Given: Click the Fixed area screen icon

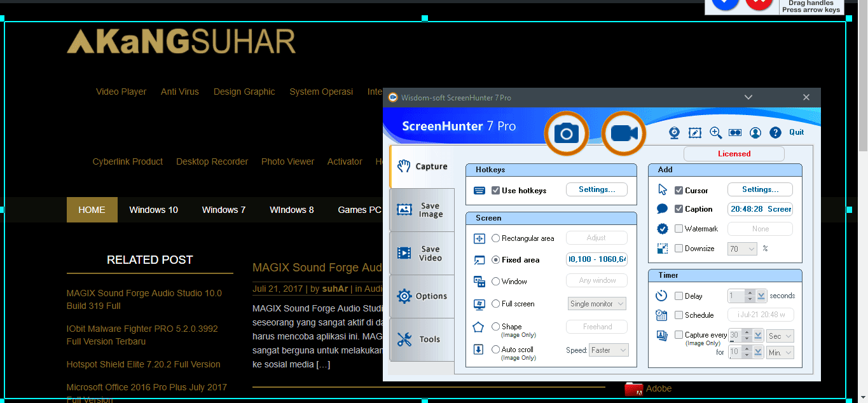Looking at the screenshot, I should click(x=479, y=260).
